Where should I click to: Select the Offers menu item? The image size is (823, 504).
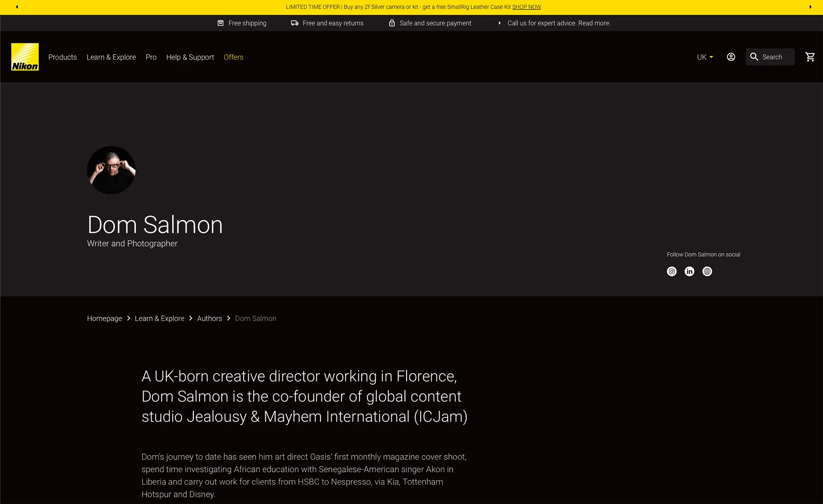233,57
